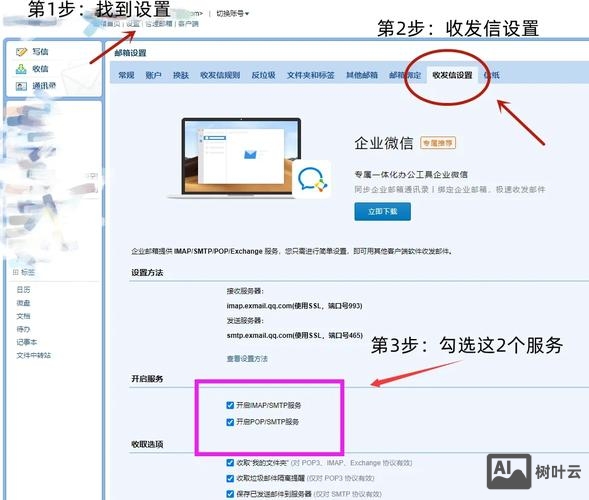Click the 设置方法 section heading

tap(147, 272)
